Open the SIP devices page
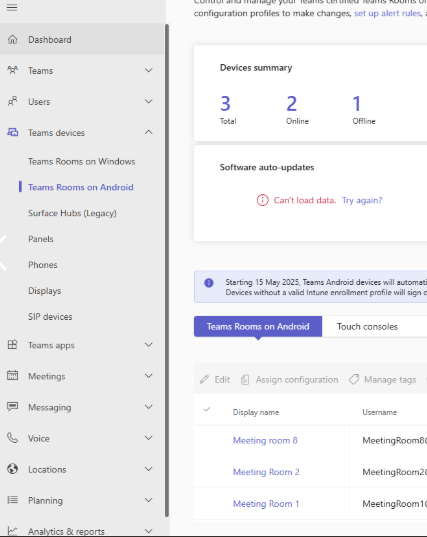This screenshot has width=427, height=537. pyautogui.click(x=50, y=317)
